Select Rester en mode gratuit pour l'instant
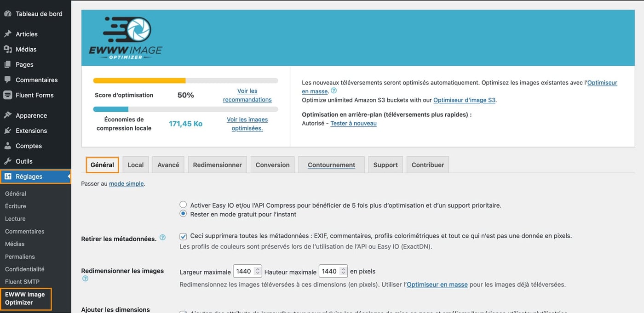The width and height of the screenshot is (644, 313). (x=183, y=213)
